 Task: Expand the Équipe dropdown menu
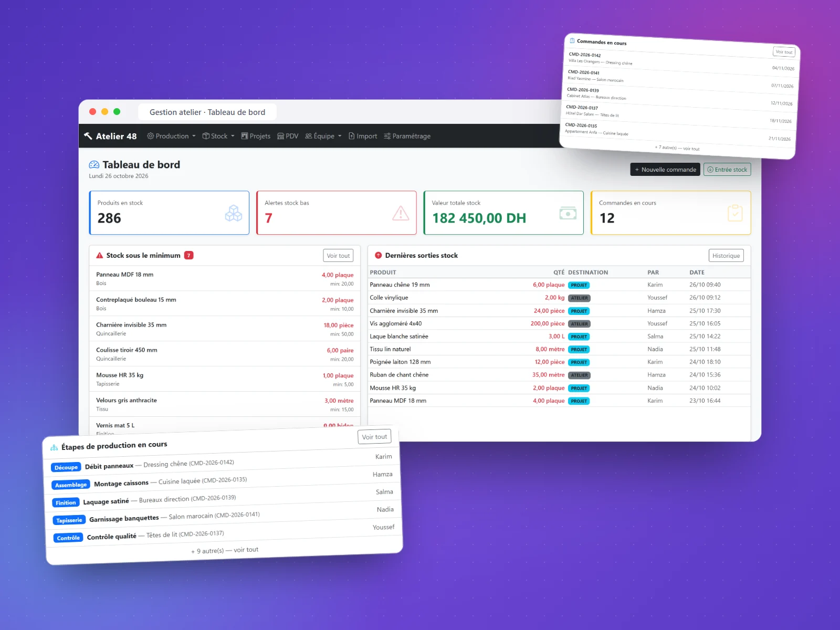click(x=323, y=136)
